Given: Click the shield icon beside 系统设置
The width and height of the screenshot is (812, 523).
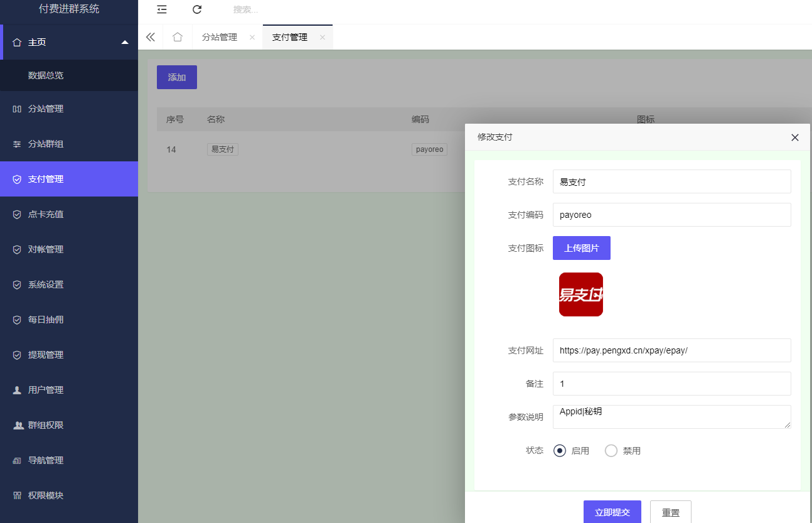Looking at the screenshot, I should (17, 284).
